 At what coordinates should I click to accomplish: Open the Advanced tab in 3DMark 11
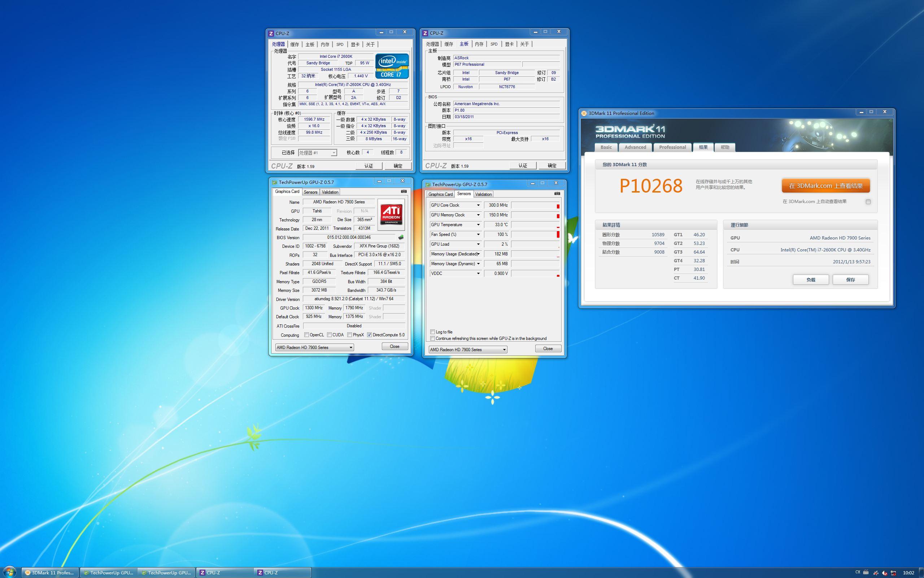(635, 147)
